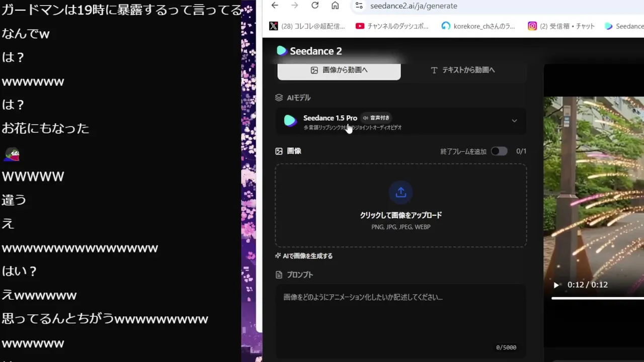Open the korekore_chさんのラ bookmark

pos(478,26)
